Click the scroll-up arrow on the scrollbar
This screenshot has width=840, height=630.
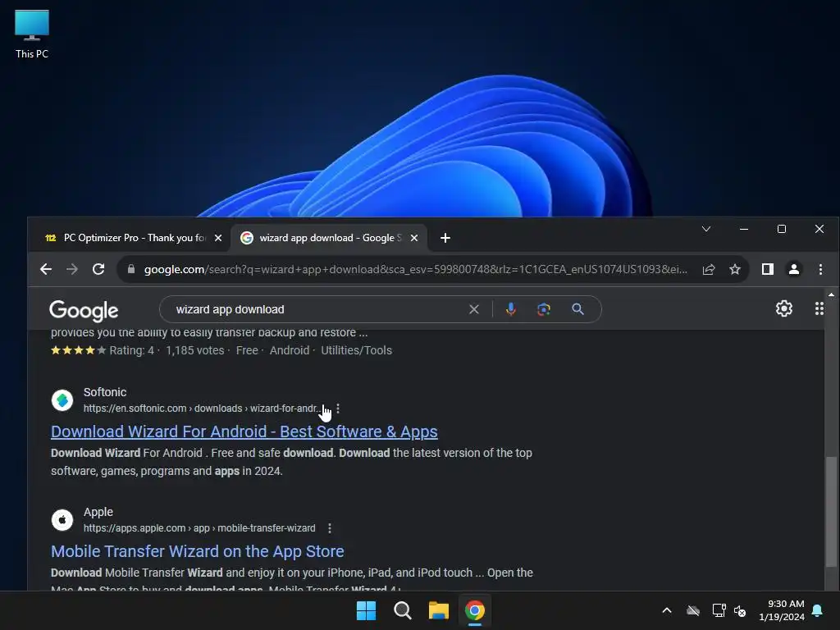pyautogui.click(x=831, y=295)
